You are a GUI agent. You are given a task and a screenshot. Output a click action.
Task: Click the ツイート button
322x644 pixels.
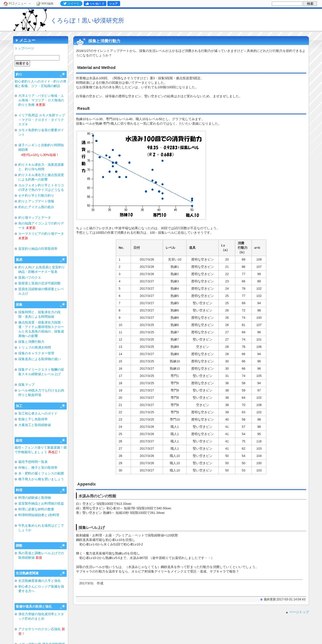71,4
